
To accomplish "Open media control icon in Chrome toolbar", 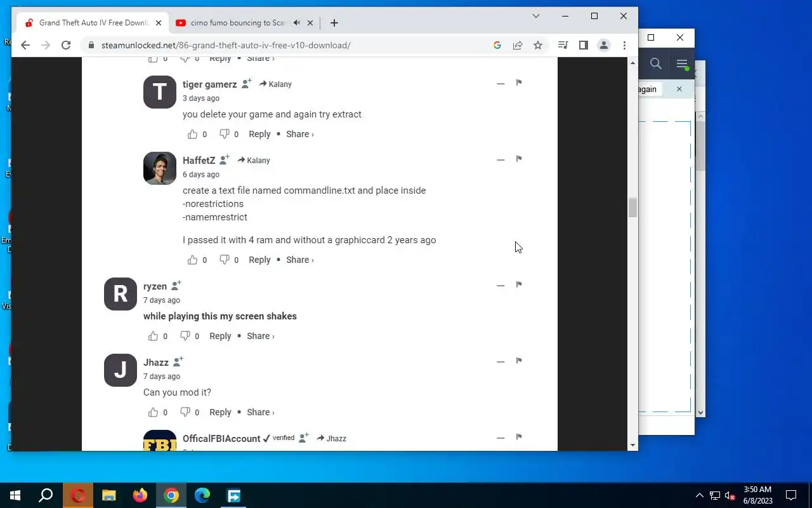I will (x=563, y=45).
